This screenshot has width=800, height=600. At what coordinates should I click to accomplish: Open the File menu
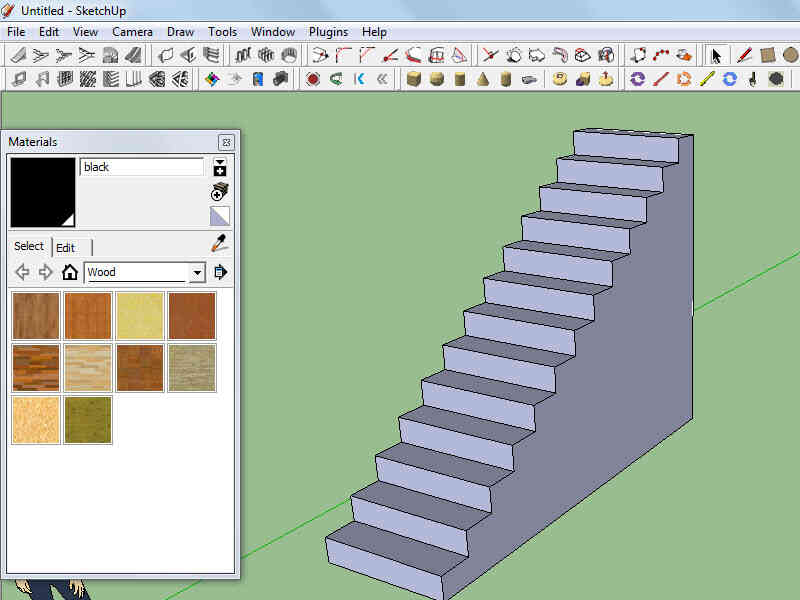[16, 32]
